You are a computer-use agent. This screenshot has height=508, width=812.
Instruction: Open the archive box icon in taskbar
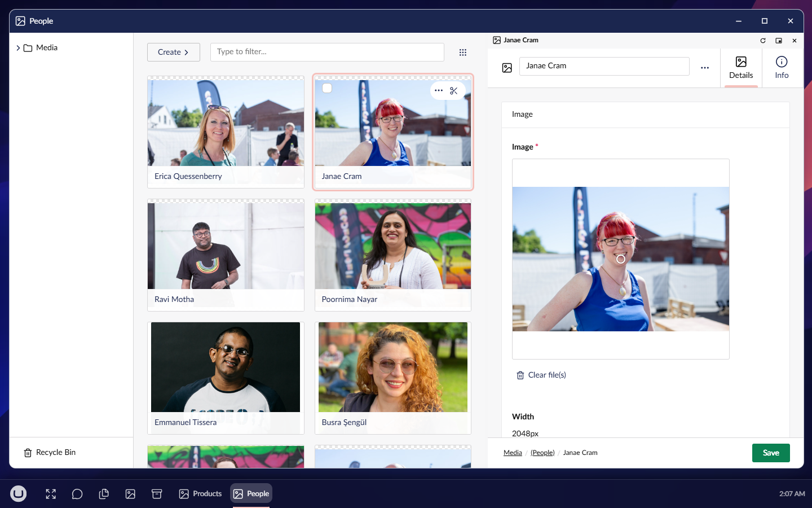[157, 494]
